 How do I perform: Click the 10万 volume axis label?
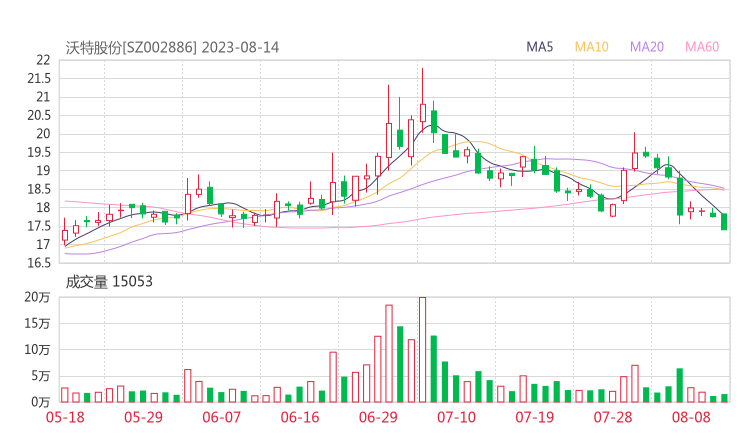click(x=37, y=350)
